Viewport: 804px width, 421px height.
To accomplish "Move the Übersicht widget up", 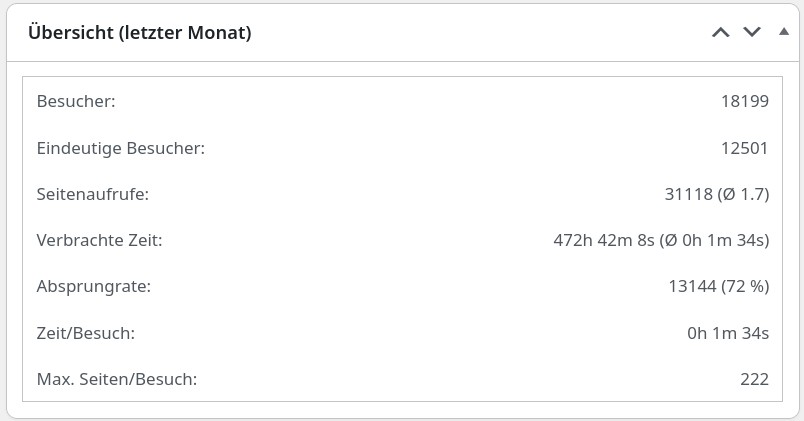I will point(720,32).
